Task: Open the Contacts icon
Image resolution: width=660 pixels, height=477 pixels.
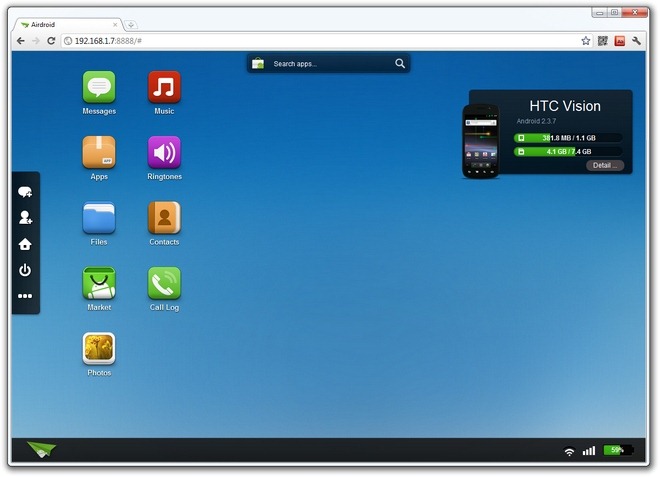Action: coord(164,218)
